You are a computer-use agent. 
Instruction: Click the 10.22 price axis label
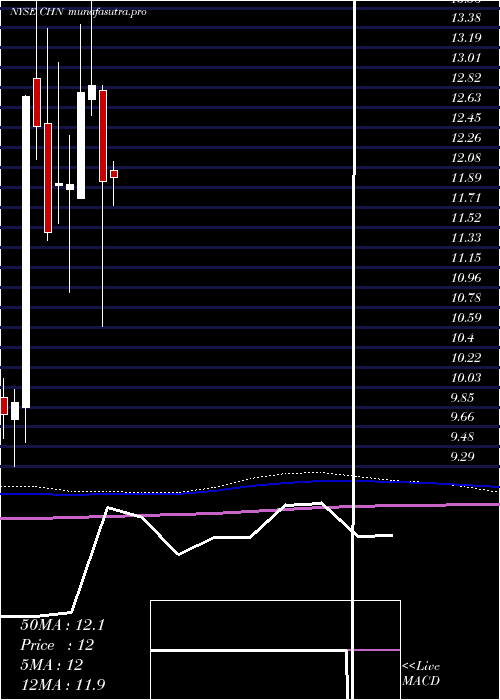(466, 358)
